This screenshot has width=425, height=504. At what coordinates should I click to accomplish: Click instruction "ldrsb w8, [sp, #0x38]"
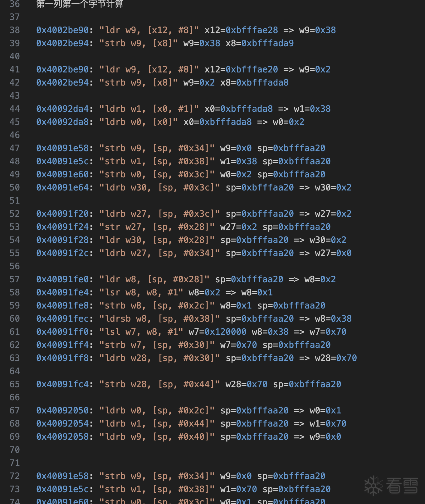159,319
